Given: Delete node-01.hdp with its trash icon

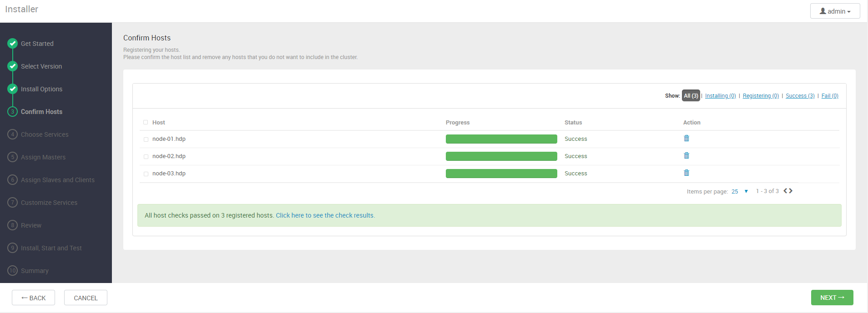Looking at the screenshot, I should (x=686, y=138).
